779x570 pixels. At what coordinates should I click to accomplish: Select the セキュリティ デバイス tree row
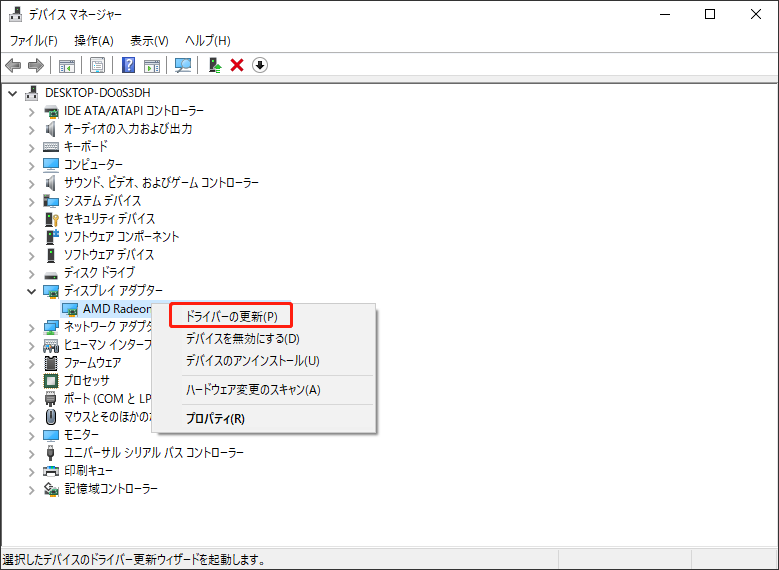pos(109,219)
